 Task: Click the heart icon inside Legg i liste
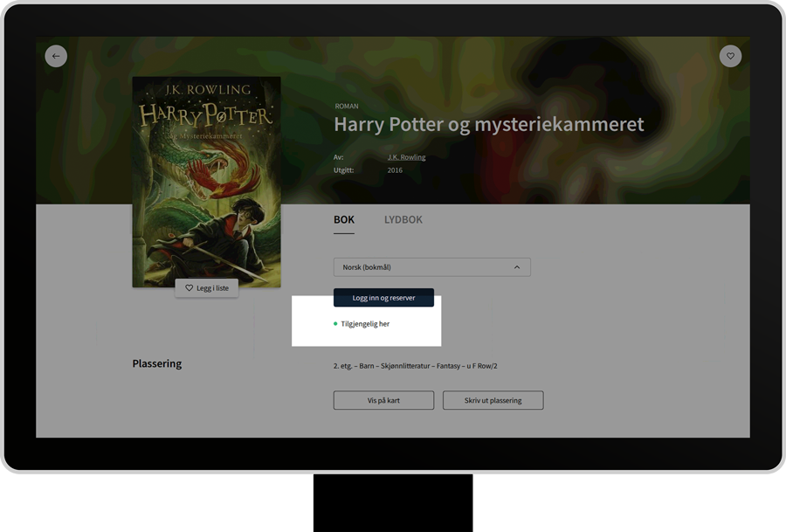tap(189, 288)
